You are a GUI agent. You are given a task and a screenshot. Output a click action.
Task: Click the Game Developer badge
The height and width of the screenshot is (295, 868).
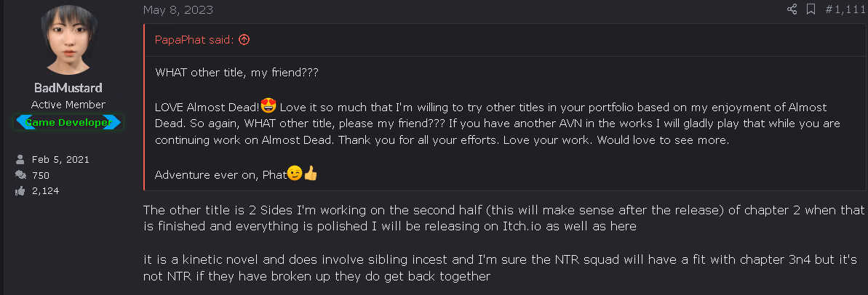pos(68,122)
